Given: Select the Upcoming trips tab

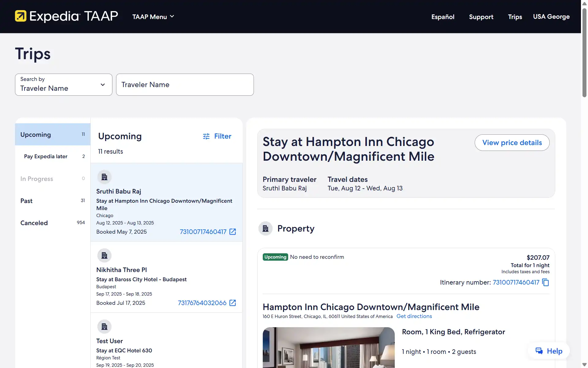Looking at the screenshot, I should [52, 134].
